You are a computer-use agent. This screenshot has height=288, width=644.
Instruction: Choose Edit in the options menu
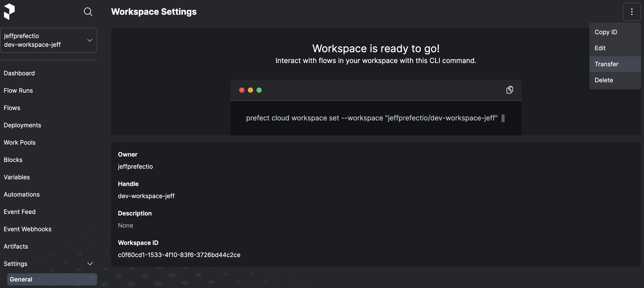tap(615, 48)
